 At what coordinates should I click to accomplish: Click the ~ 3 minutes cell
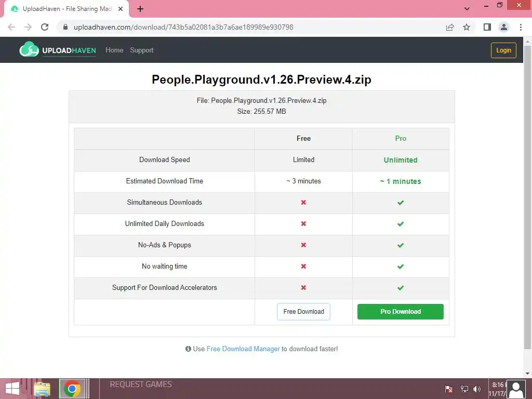pyautogui.click(x=303, y=181)
